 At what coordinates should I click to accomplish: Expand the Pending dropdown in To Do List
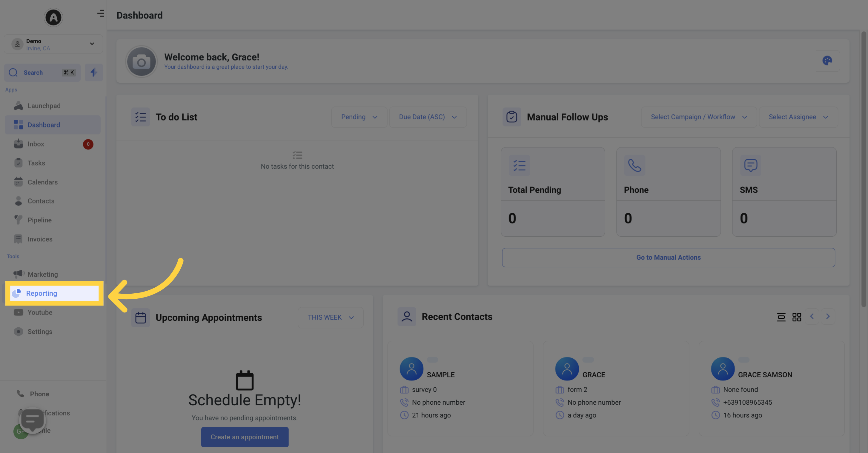[x=357, y=117]
